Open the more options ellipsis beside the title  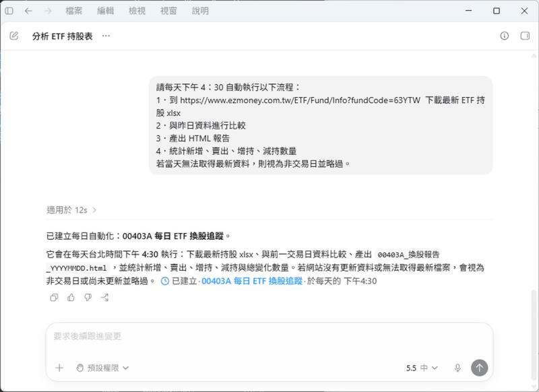[106, 36]
